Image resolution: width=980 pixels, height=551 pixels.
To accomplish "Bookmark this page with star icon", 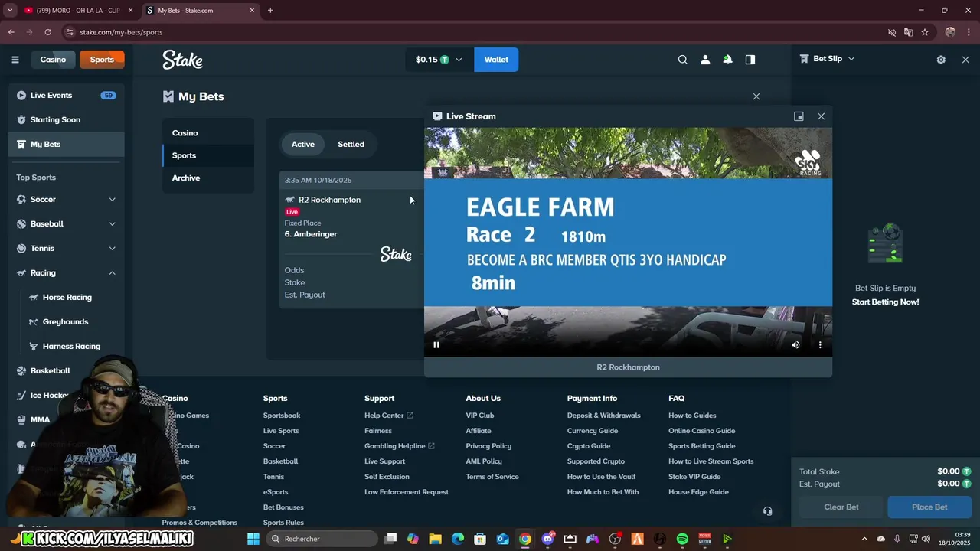I will pos(925,32).
